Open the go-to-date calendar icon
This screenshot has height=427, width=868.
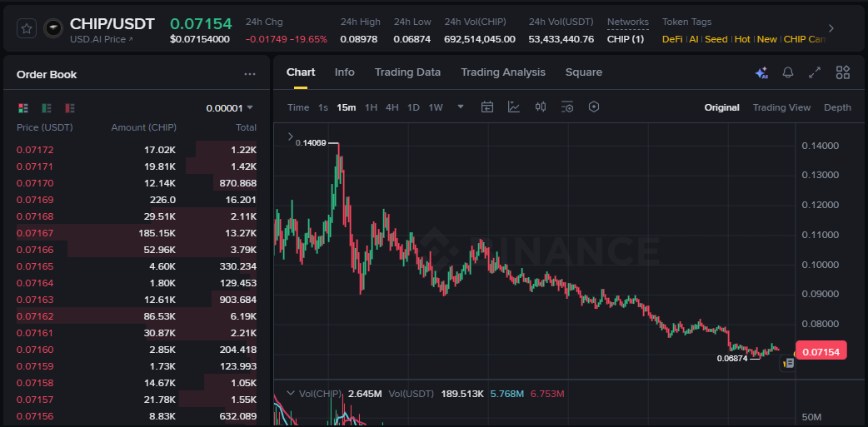(x=487, y=107)
